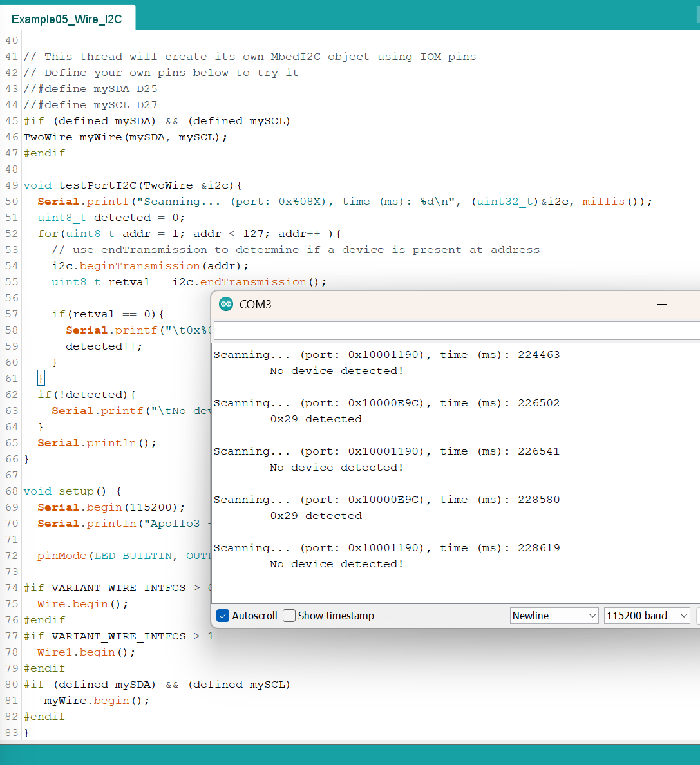
Task: Click the 'TwoWire myWire(mySDA, mySCL);' declaration
Action: 126,137
